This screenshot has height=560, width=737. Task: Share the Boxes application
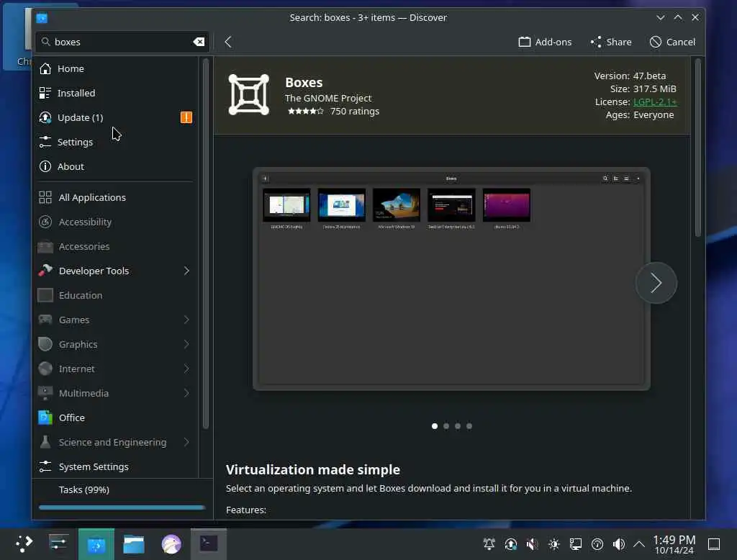click(x=611, y=42)
